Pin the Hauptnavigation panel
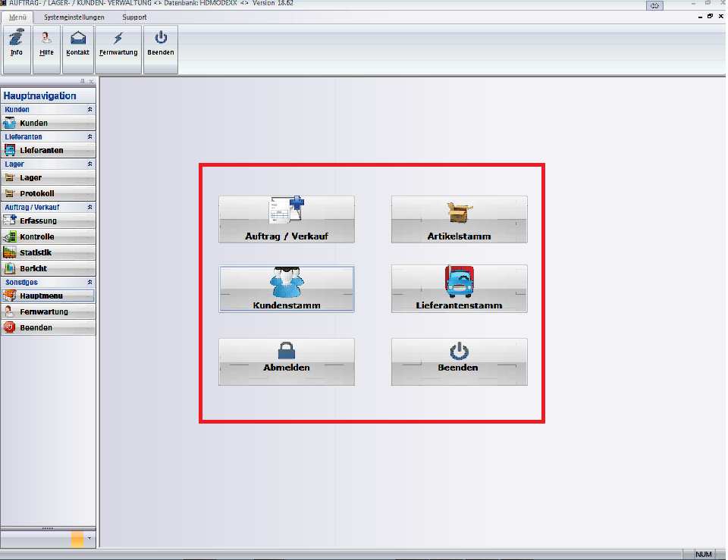 click(82, 81)
